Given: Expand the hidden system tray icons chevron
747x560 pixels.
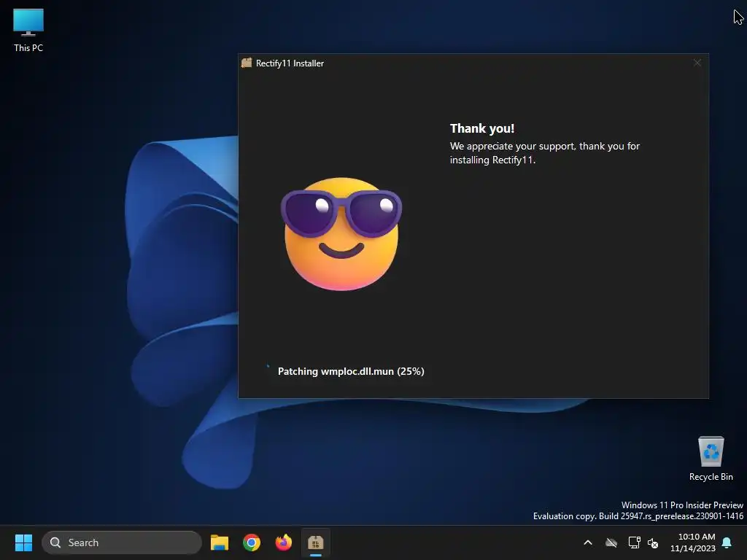Looking at the screenshot, I should (x=588, y=542).
